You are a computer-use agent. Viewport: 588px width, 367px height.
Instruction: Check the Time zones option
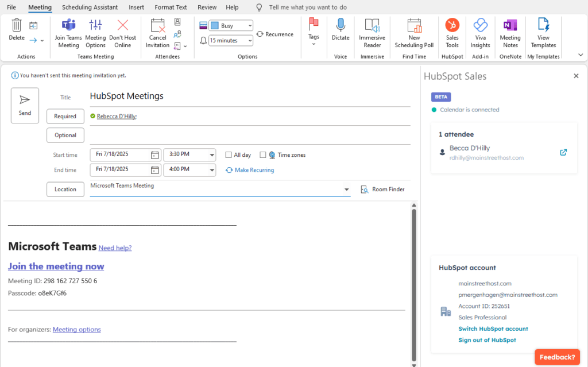263,154
